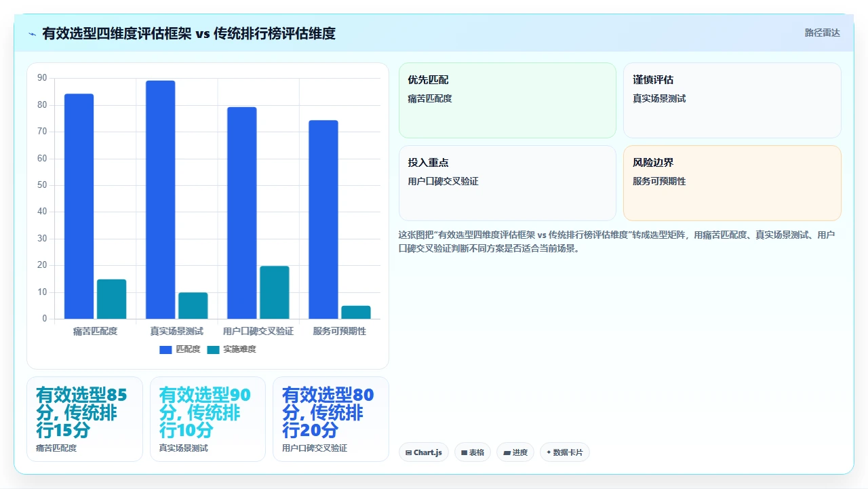Select the 服务可预期性 teal bar
868x489 pixels.
tap(355, 312)
